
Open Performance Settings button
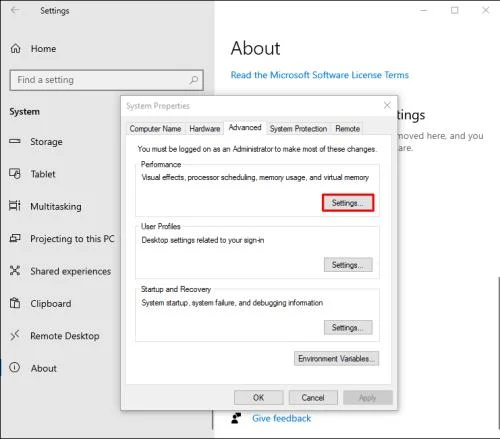pos(348,203)
